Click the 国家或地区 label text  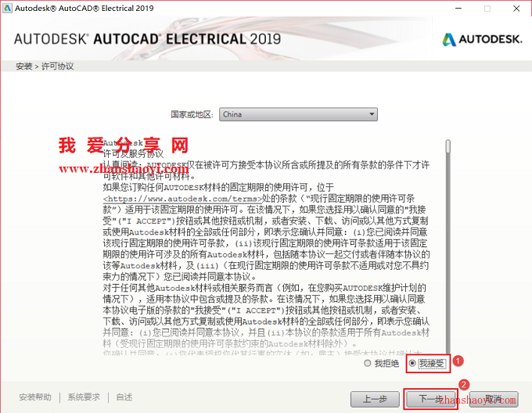(x=192, y=115)
